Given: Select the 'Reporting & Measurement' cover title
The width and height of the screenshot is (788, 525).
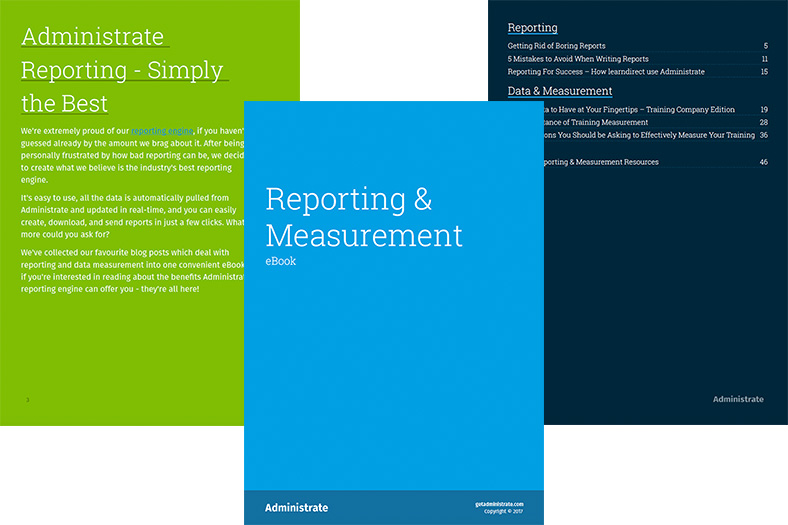Looking at the screenshot, I should 364,217.
